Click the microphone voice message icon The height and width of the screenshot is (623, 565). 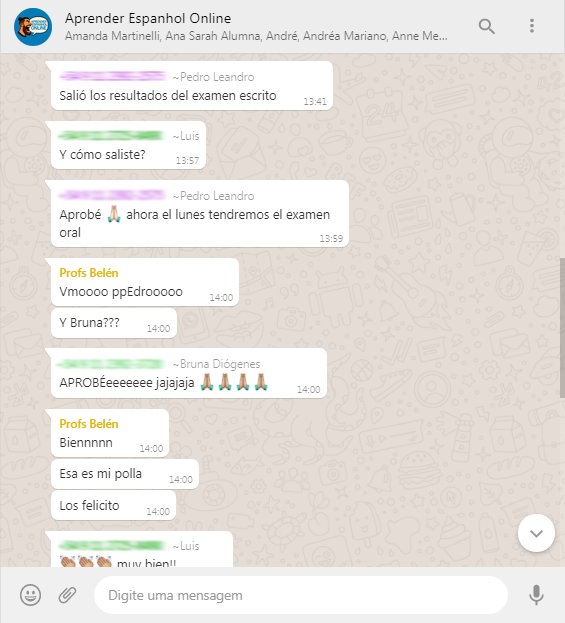click(x=536, y=595)
